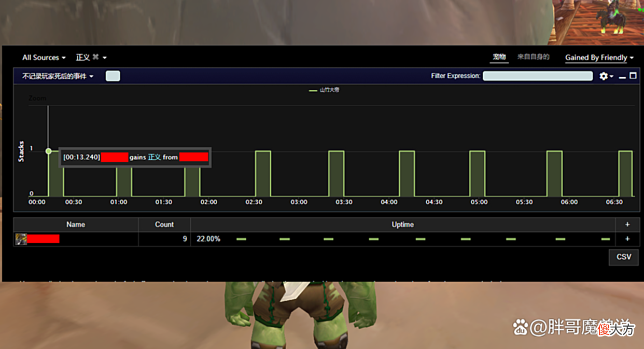Click the 03:00 axis label
Image resolution: width=644 pixels, height=349 pixels.
299,202
